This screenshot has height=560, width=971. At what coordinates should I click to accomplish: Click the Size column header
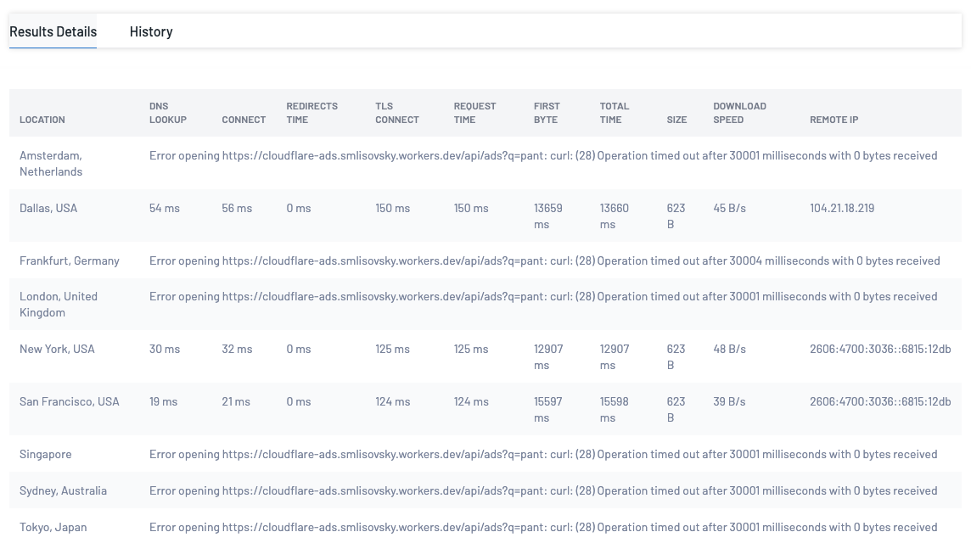click(x=676, y=120)
